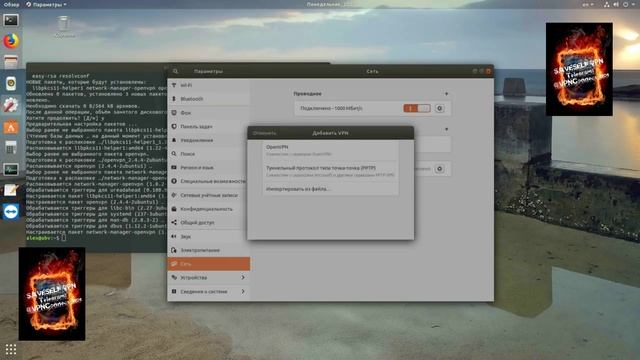The image size is (640, 360).
Task: Add a wired connection with plus button
Action: pyautogui.click(x=447, y=93)
